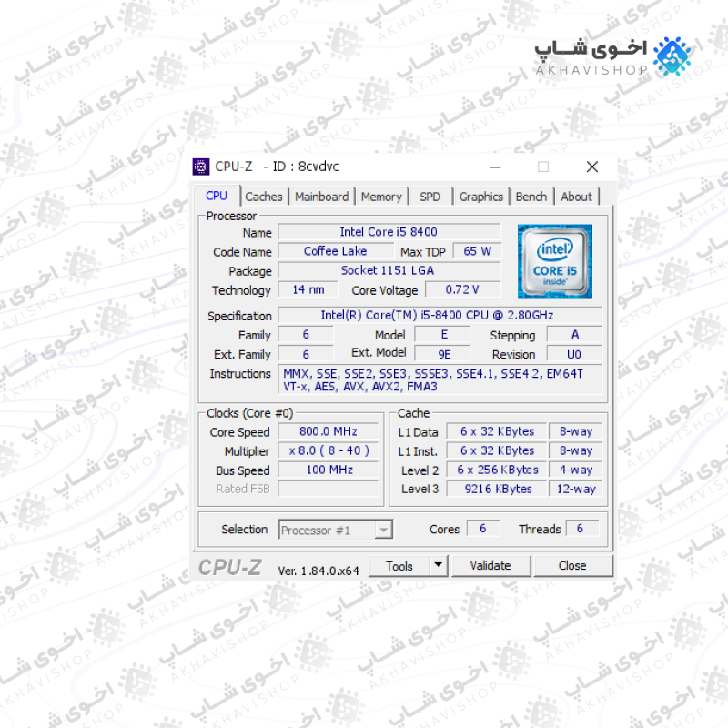Click the empty Rated FSB field
Viewport: 728px width, 728px height.
[328, 489]
